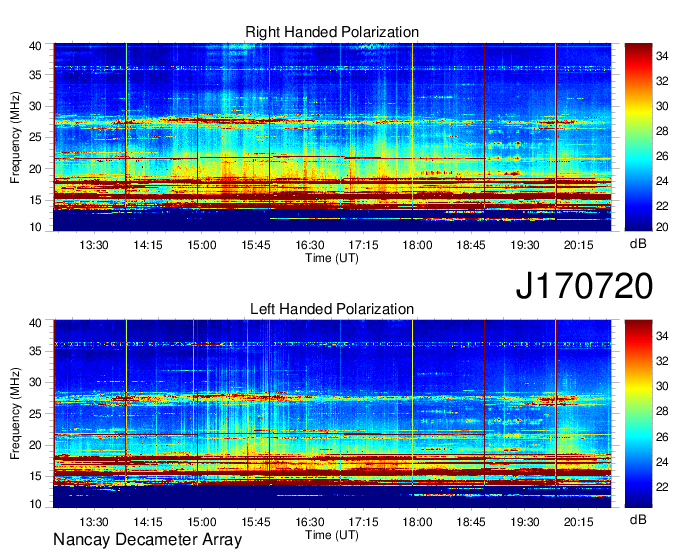Click the 18:00 time tick under Left Handed plot
Image resolution: width=680 pixels, height=552 pixels.
(417, 522)
